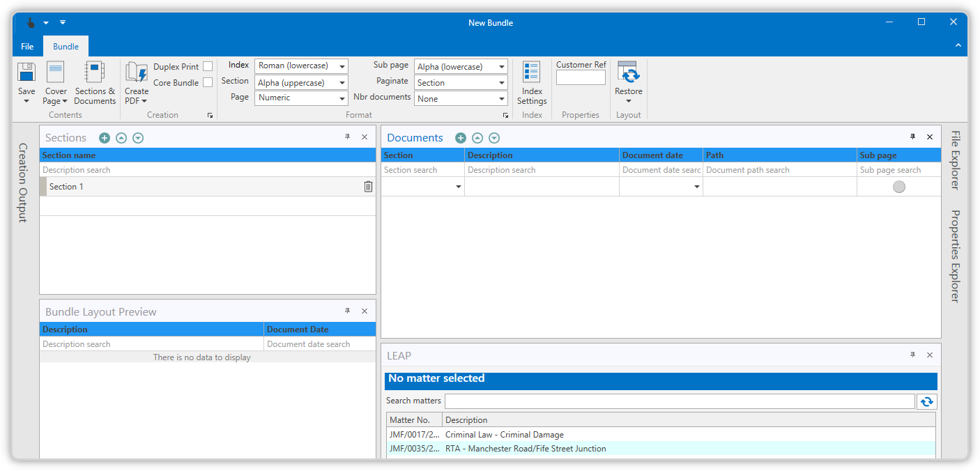
Task: Add a new section with plus icon
Action: (105, 138)
